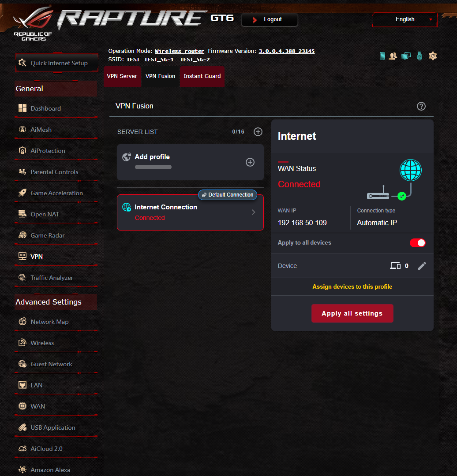
Task: Click the add profile plus icon
Action: click(x=250, y=162)
